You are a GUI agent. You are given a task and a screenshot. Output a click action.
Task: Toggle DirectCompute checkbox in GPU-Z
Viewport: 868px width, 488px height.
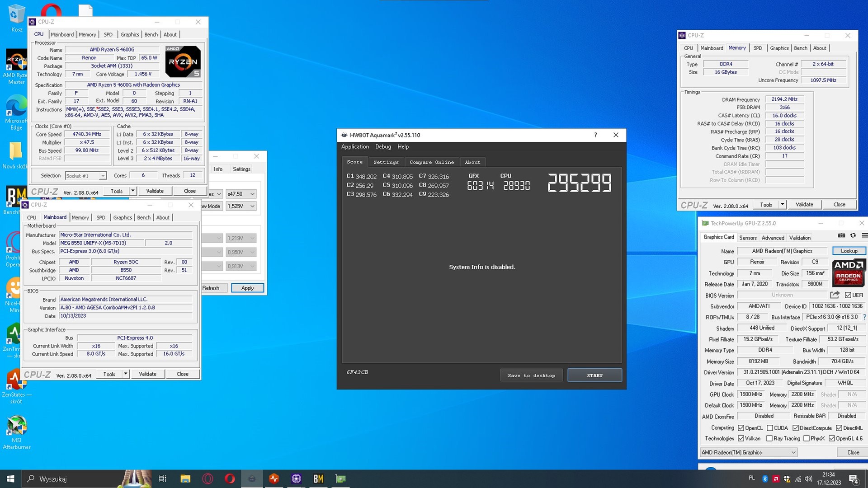[796, 428]
